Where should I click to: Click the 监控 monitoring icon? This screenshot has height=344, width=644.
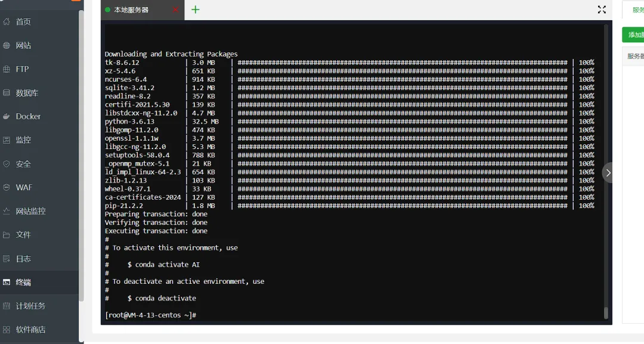click(x=7, y=140)
